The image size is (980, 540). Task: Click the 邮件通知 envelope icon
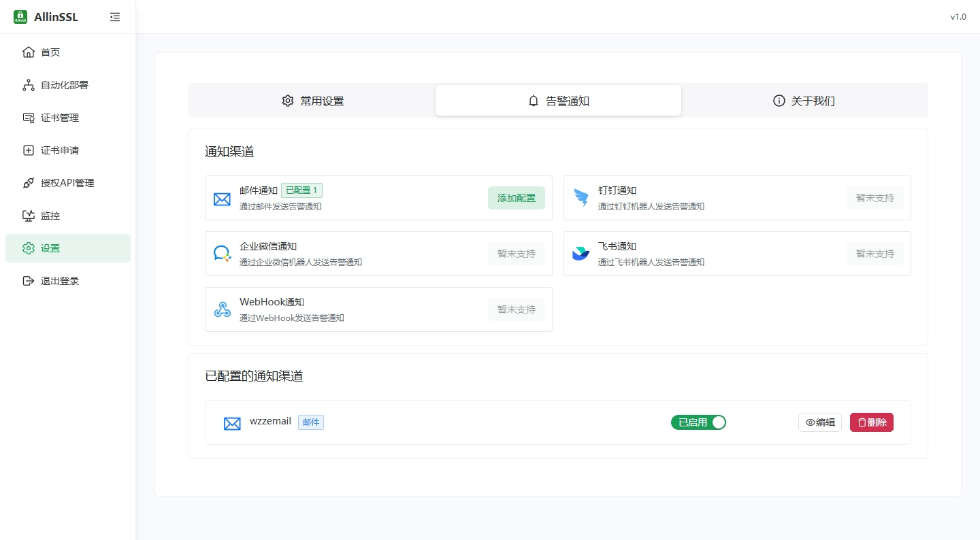222,198
